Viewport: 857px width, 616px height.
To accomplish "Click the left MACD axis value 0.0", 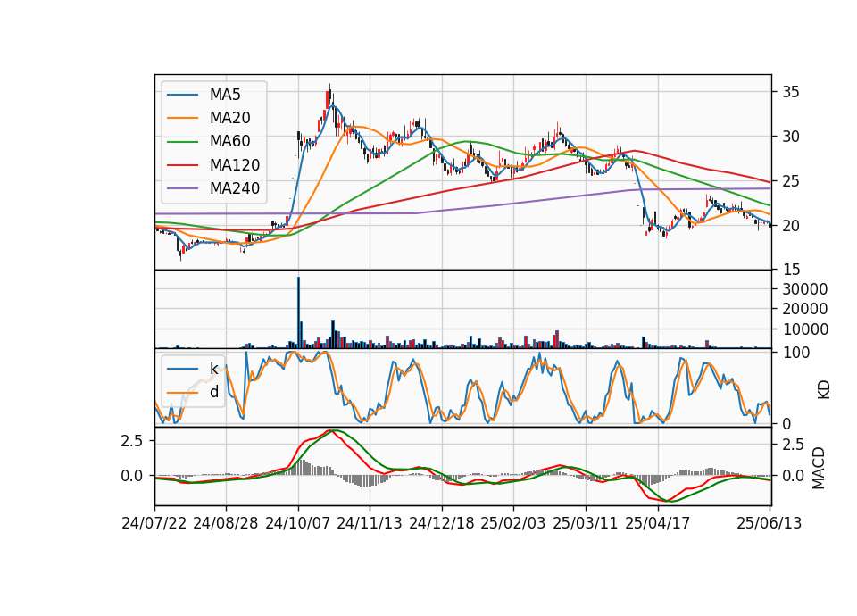I will (x=132, y=476).
